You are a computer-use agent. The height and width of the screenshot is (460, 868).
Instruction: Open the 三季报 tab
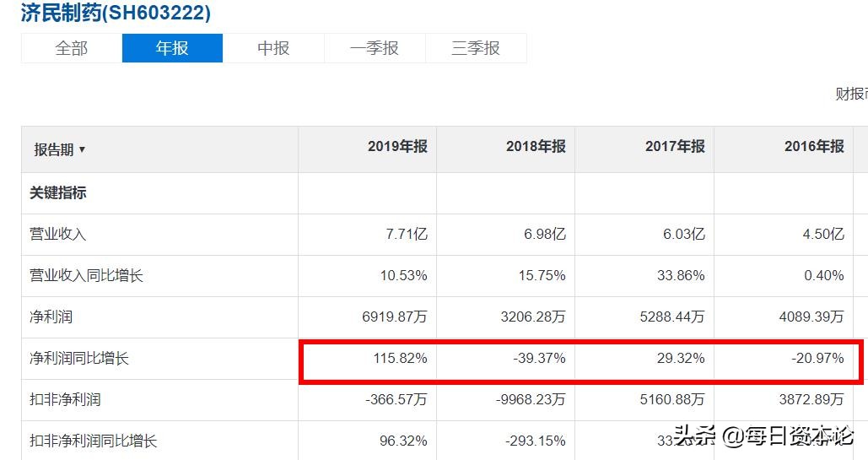476,48
